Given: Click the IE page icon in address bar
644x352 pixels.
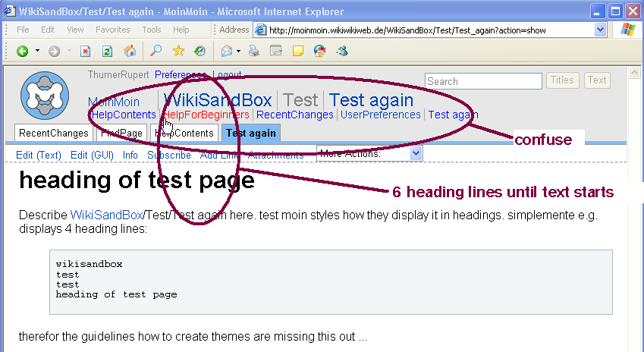Looking at the screenshot, I should [x=260, y=30].
